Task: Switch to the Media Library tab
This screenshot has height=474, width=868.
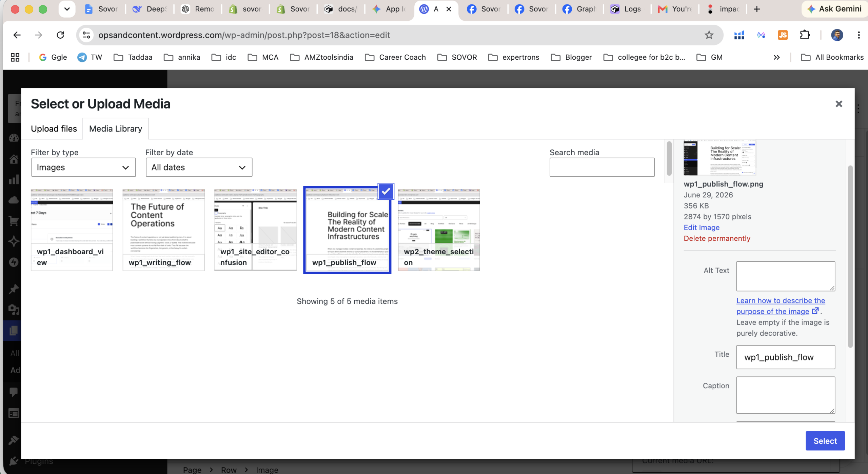Action: (116, 129)
